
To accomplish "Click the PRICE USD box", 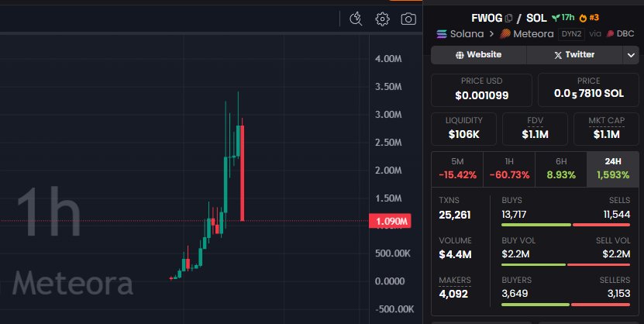I will pyautogui.click(x=481, y=90).
